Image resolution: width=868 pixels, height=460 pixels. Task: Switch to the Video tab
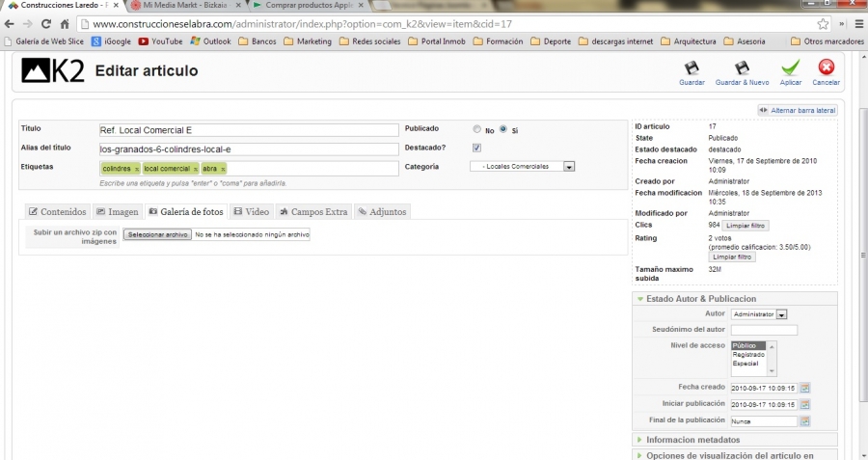click(252, 211)
